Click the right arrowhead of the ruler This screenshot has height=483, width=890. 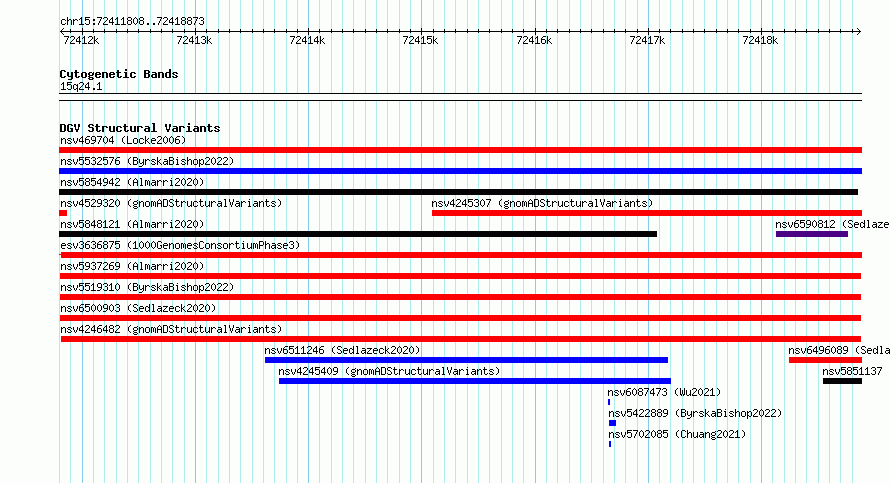(x=858, y=31)
